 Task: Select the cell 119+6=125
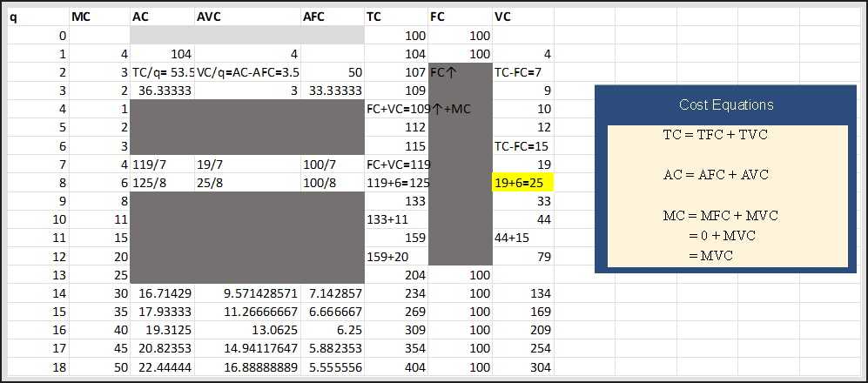pyautogui.click(x=396, y=183)
